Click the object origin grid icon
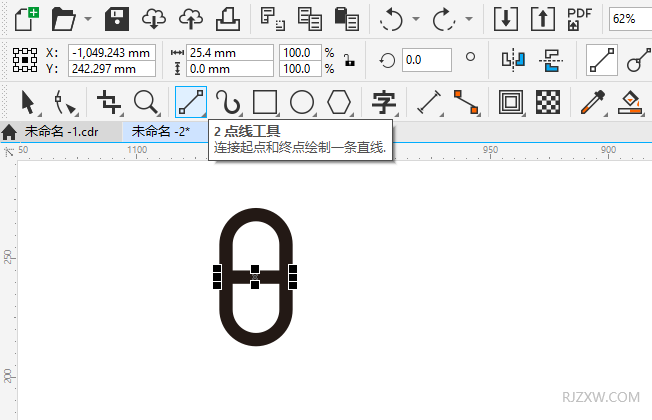 25,60
